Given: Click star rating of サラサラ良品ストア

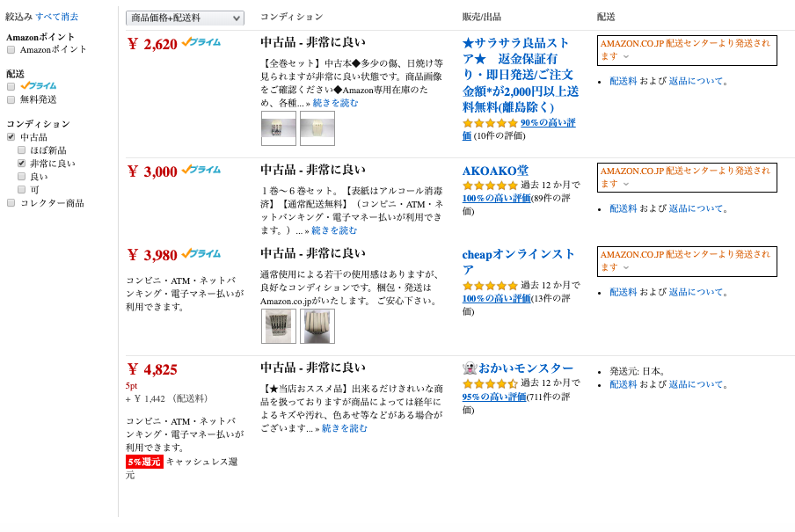Looking at the screenshot, I should point(490,123).
